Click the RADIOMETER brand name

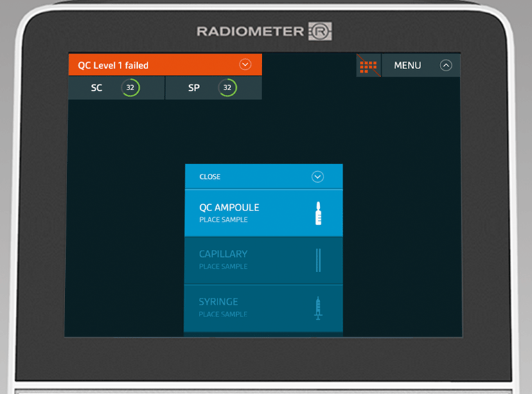pyautogui.click(x=250, y=32)
